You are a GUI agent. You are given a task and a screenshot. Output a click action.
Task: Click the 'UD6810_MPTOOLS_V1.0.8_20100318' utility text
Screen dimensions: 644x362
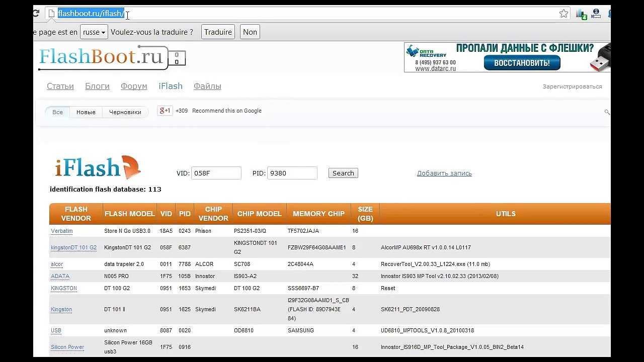pyautogui.click(x=427, y=330)
